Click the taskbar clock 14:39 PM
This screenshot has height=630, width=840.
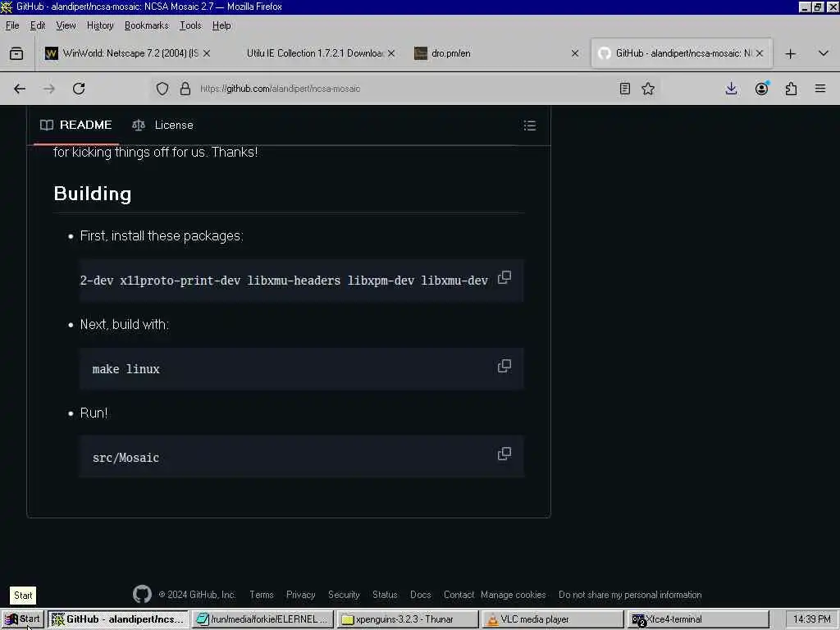pyautogui.click(x=811, y=619)
